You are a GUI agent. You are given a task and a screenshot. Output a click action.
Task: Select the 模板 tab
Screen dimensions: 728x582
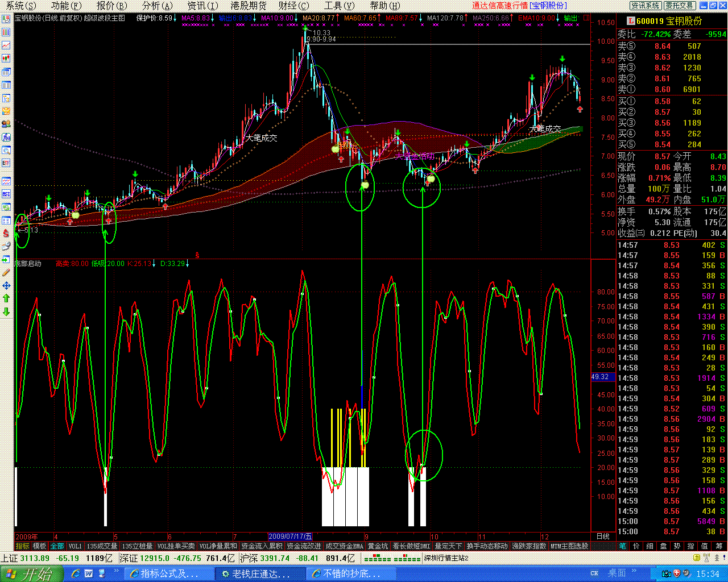click(40, 546)
